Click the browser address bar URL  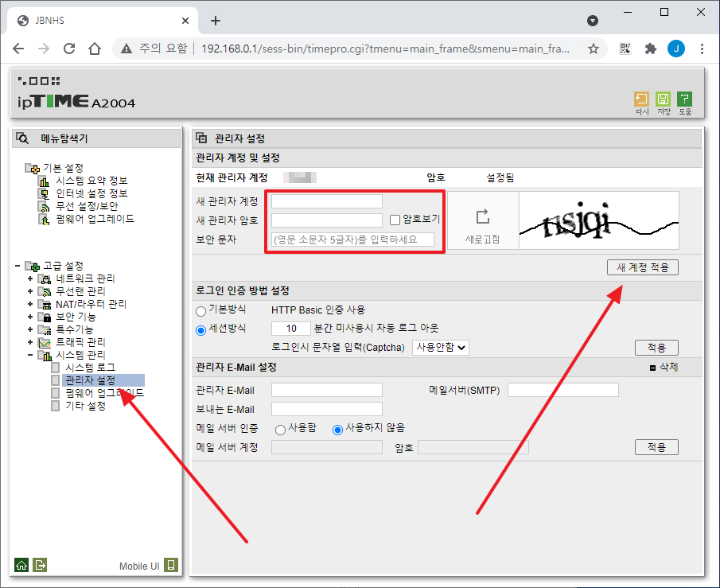coord(385,49)
